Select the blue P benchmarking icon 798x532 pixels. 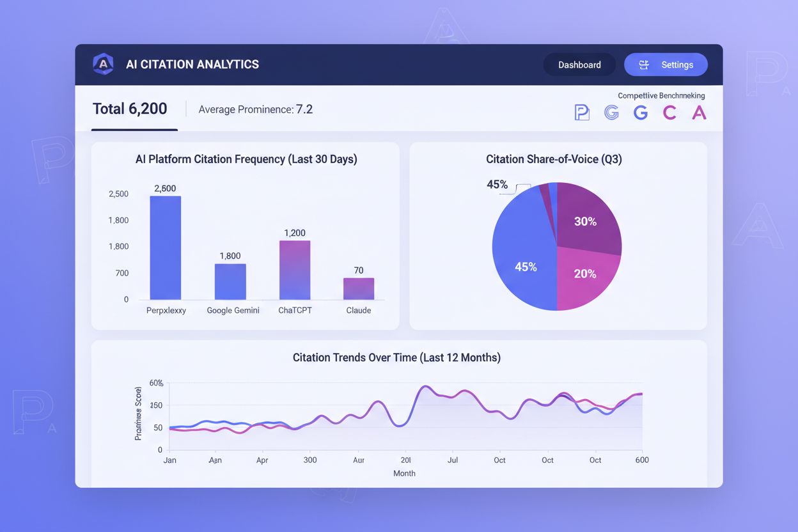click(x=581, y=113)
